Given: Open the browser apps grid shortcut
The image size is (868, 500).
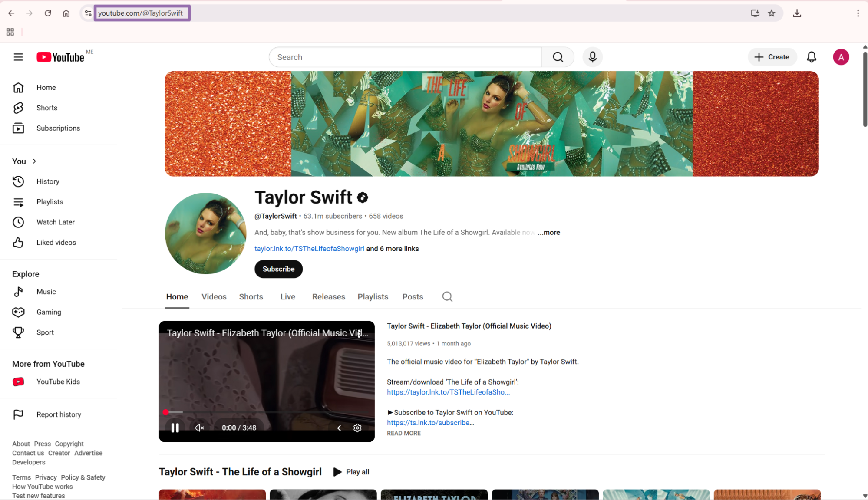Looking at the screenshot, I should [10, 32].
